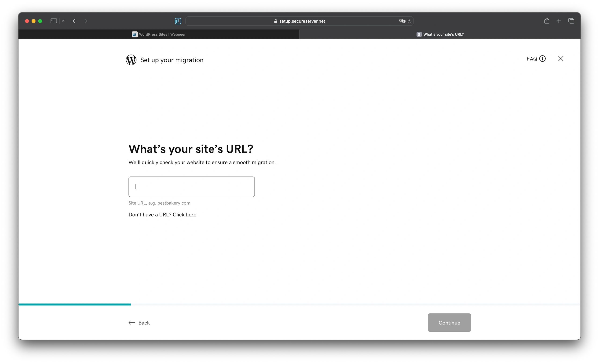Viewport: 599px width, 364px height.
Task: Click the blue extension icon in toolbar
Action: pyautogui.click(x=178, y=21)
